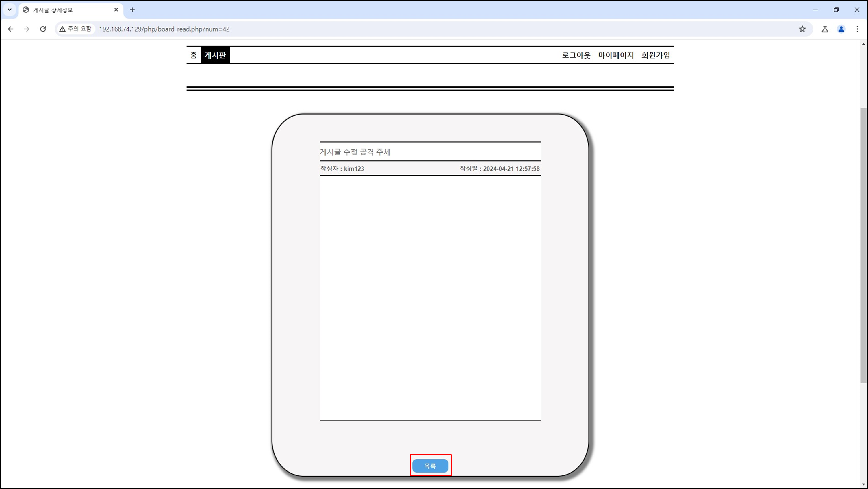
Task: Click the vertical scrollbar thumb
Action: [863, 246]
